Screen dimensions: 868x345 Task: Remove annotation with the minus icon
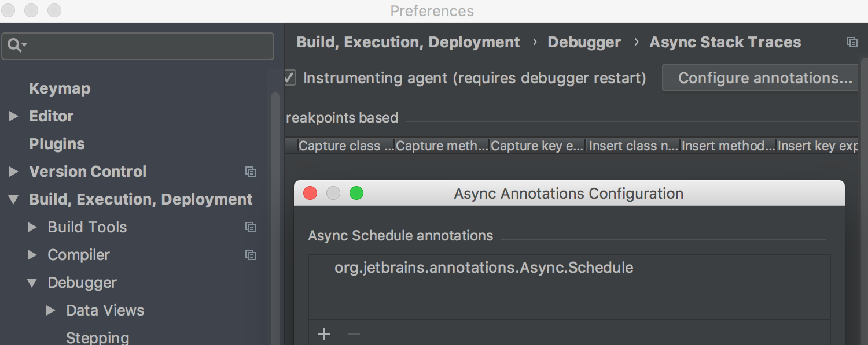point(354,334)
